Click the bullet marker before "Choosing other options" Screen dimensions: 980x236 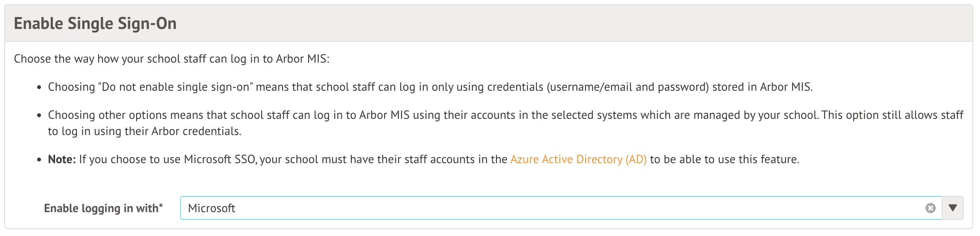click(39, 116)
